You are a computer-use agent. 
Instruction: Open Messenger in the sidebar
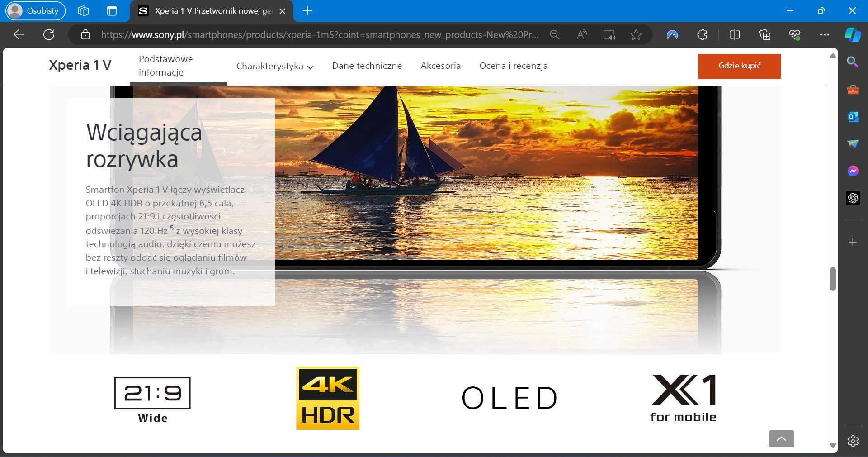(853, 171)
